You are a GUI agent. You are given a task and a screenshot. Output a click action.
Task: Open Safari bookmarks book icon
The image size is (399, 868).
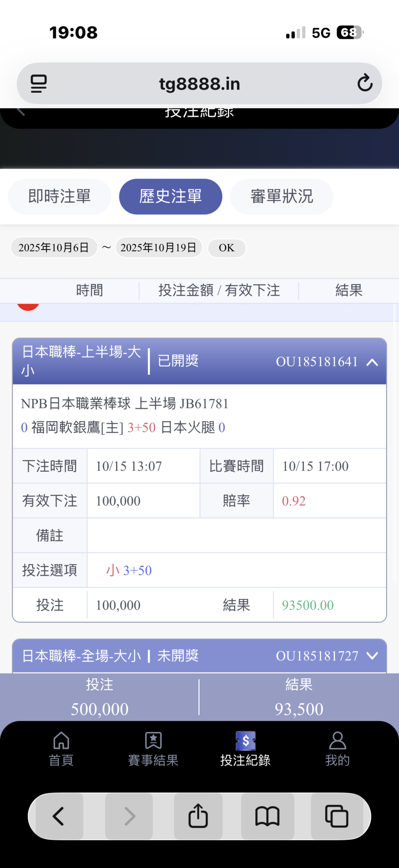point(267,816)
